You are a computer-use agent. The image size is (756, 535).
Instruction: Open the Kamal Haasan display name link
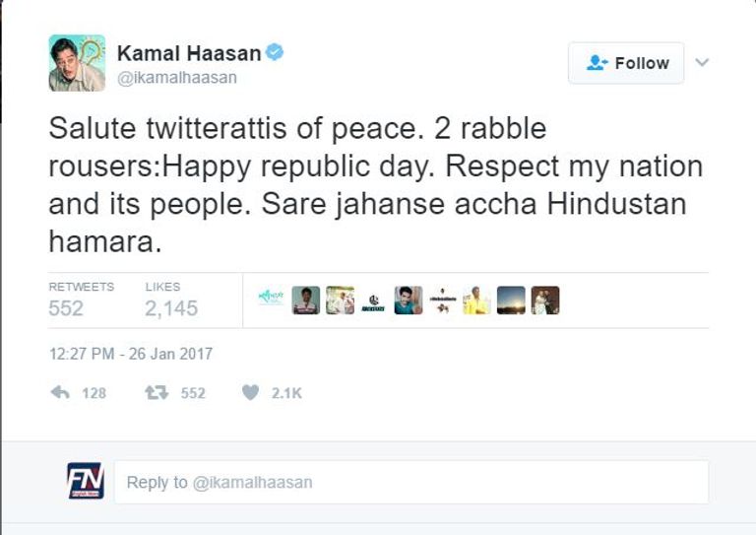[190, 52]
